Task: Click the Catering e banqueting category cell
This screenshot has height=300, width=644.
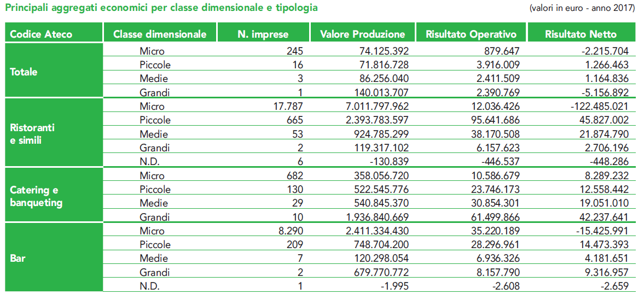Action: pos(36,196)
